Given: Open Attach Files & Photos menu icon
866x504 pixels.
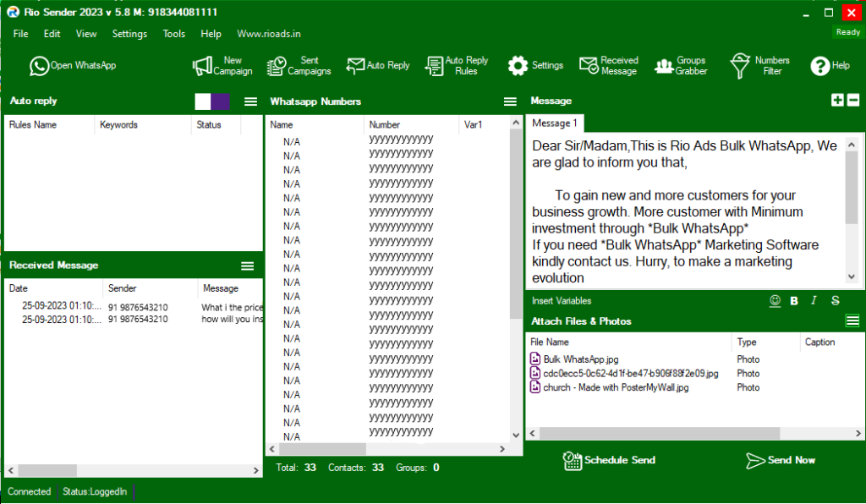Looking at the screenshot, I should pyautogui.click(x=852, y=320).
